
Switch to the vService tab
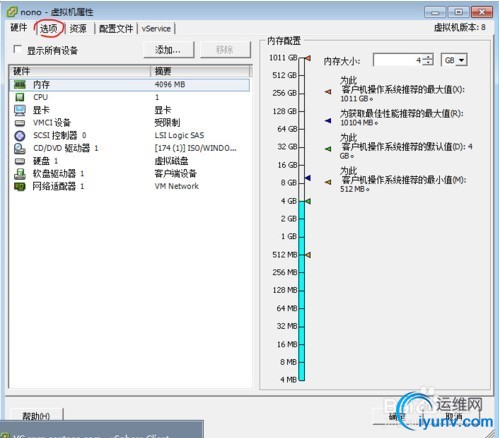tap(156, 29)
